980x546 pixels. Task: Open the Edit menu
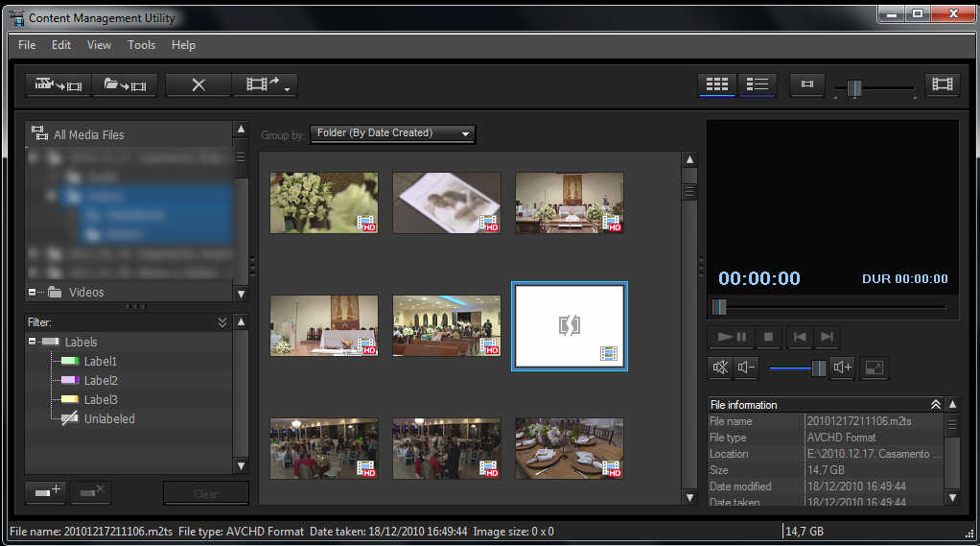pyautogui.click(x=61, y=45)
